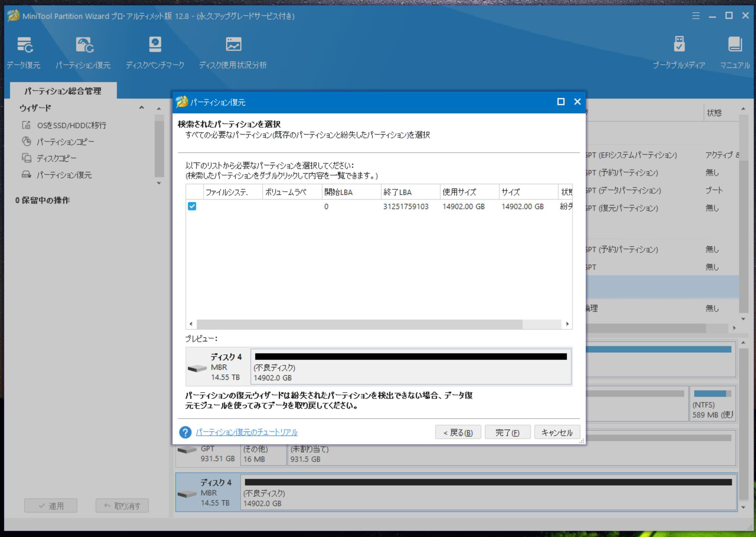Open パーティション復元のチュートリアル link
This screenshot has width=756, height=537.
point(247,432)
